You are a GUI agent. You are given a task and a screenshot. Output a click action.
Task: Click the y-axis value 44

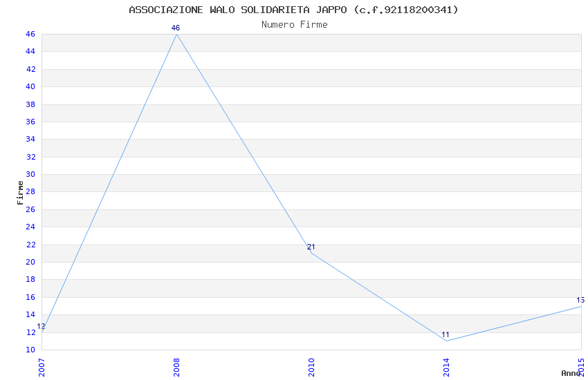pyautogui.click(x=30, y=51)
